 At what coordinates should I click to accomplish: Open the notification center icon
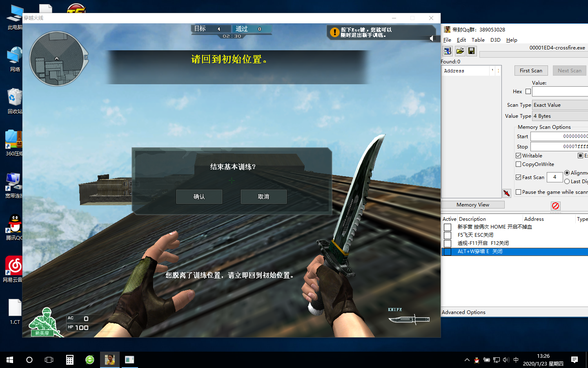[x=575, y=360]
